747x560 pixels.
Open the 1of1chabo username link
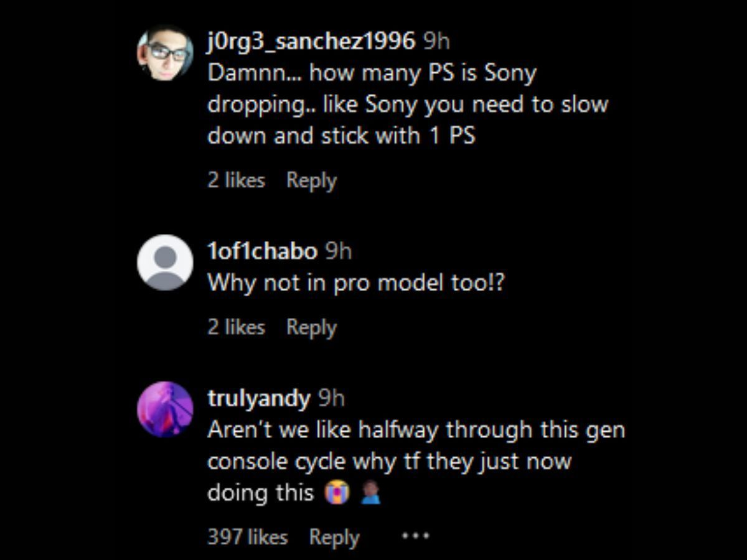click(262, 251)
